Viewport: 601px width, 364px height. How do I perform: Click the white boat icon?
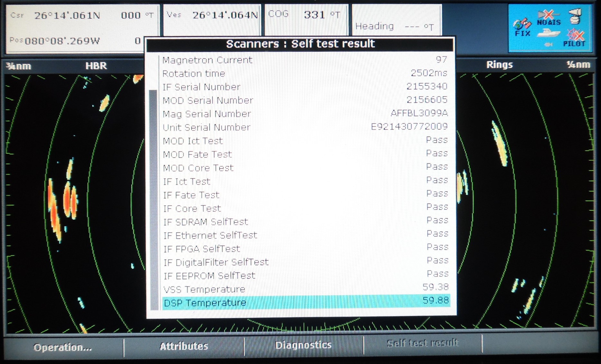coord(549,33)
